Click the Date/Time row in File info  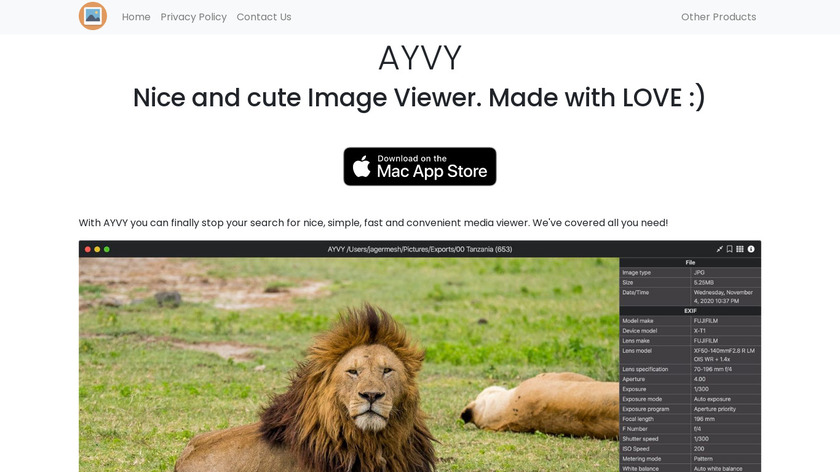tap(690, 297)
